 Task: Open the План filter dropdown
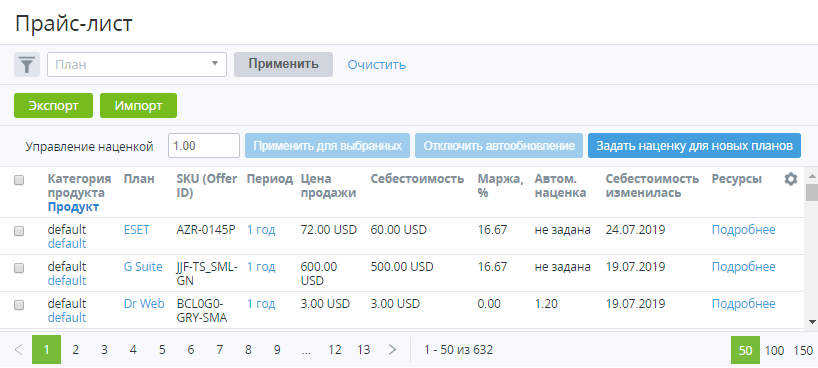coord(137,65)
